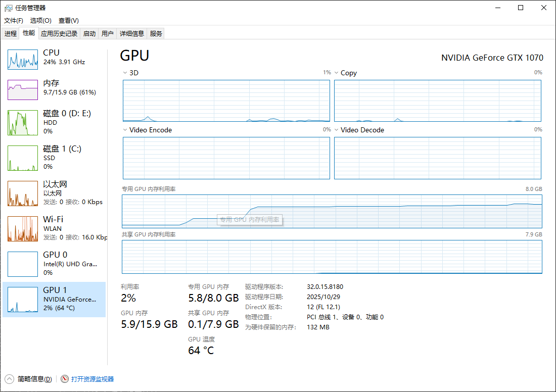Click the 专用 GPU 内存利用率 graph

[x=332, y=211]
